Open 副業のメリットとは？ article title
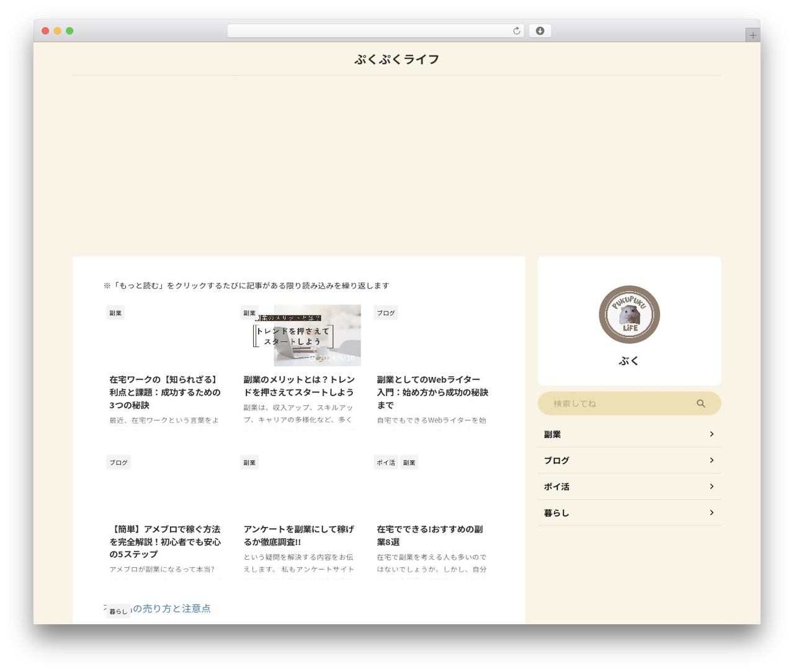Viewport: 794px width, 672px height. (299, 386)
